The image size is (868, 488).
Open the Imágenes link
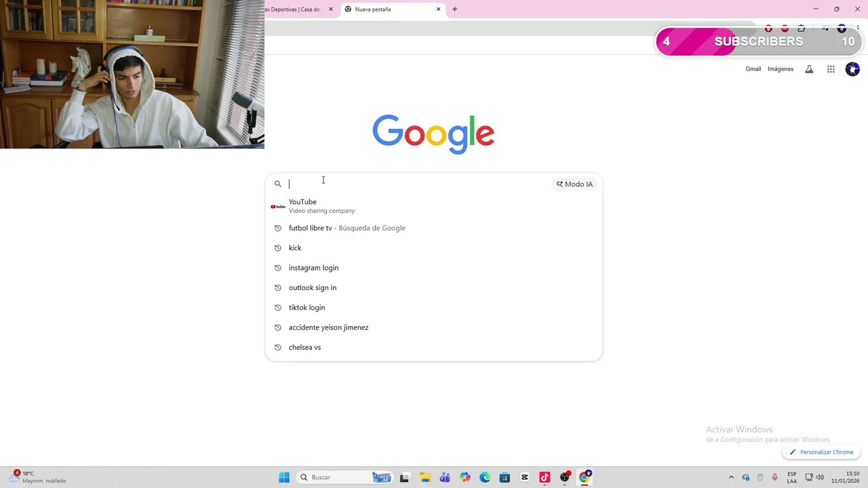tap(781, 69)
